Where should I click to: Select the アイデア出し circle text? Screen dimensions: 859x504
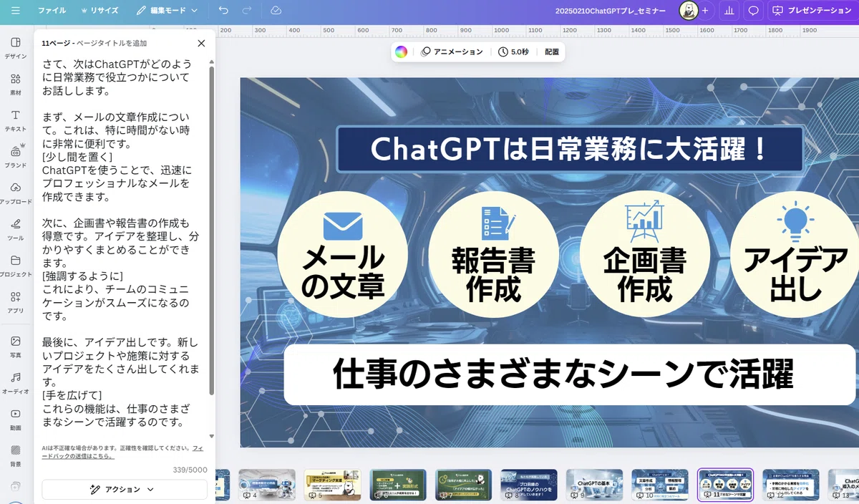click(795, 274)
